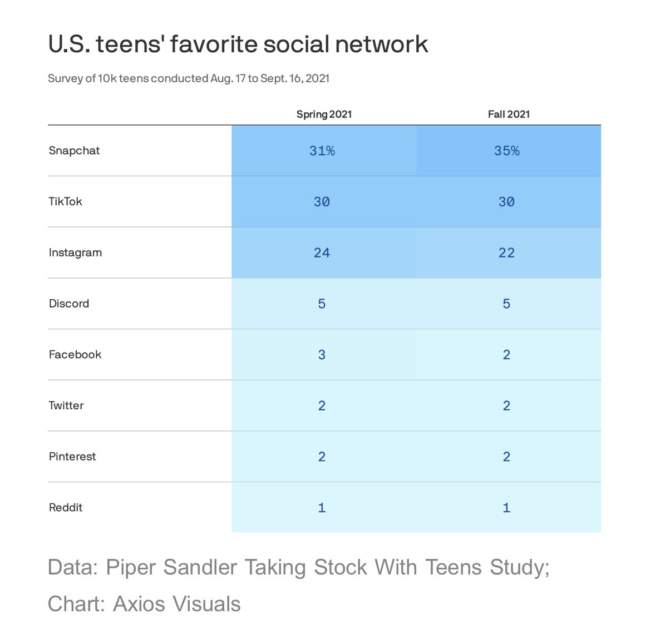Image resolution: width=651 pixels, height=644 pixels.
Task: Select the Fall 2021 column header
Action: [509, 115]
